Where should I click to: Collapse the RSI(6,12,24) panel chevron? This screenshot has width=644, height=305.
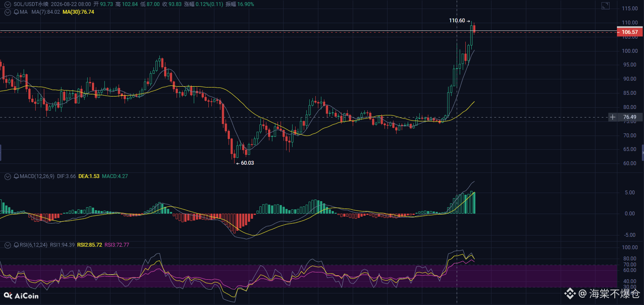pos(7,245)
